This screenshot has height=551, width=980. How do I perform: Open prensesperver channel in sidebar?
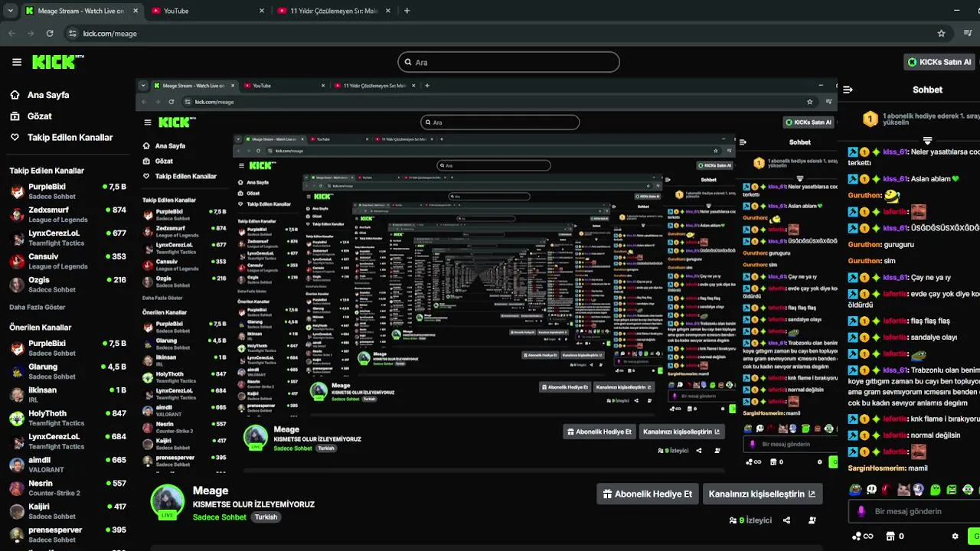pyautogui.click(x=67, y=534)
